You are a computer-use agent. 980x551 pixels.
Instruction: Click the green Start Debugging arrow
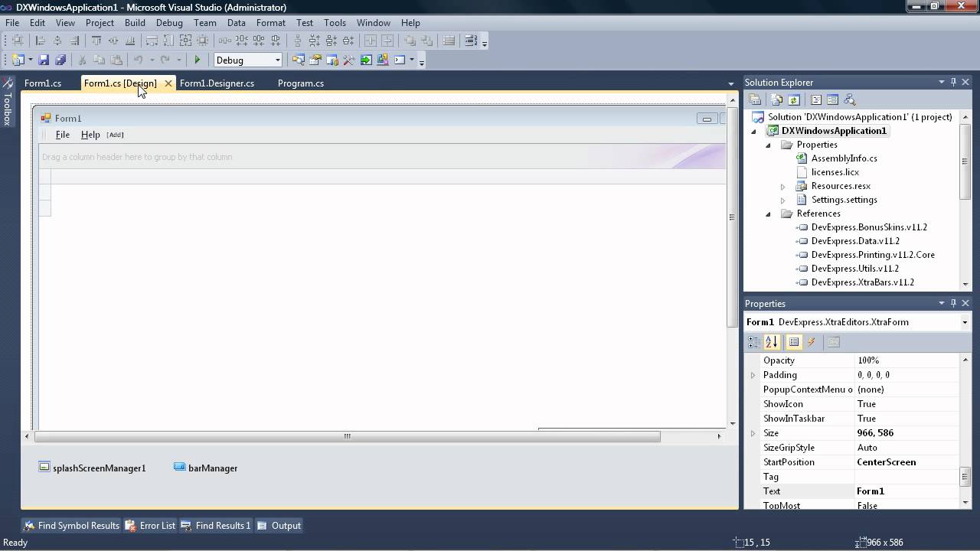[198, 60]
